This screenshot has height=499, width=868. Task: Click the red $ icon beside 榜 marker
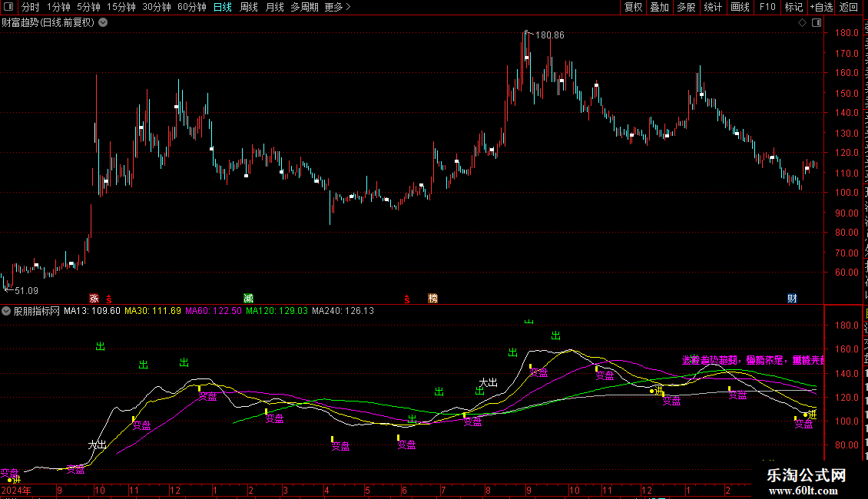click(407, 299)
